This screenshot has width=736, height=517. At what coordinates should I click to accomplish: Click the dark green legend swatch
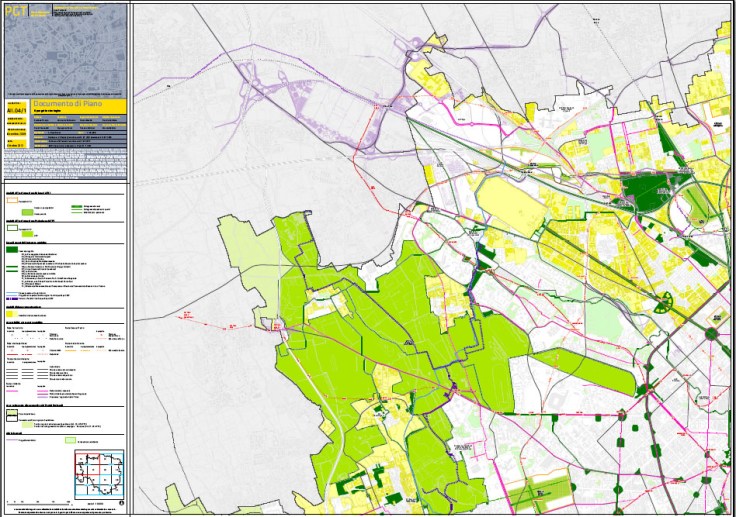tap(14, 250)
